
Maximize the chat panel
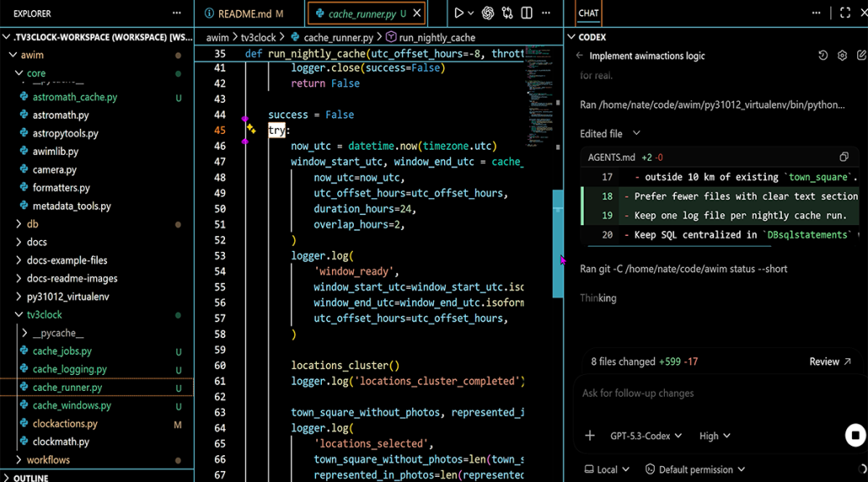click(845, 13)
